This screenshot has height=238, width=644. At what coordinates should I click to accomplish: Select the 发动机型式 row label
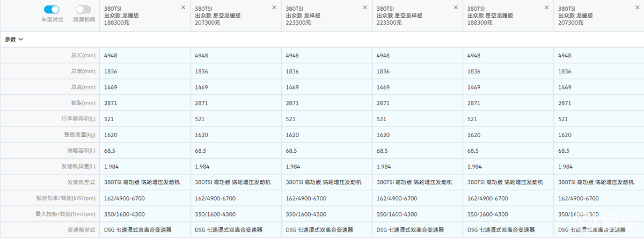point(81,182)
